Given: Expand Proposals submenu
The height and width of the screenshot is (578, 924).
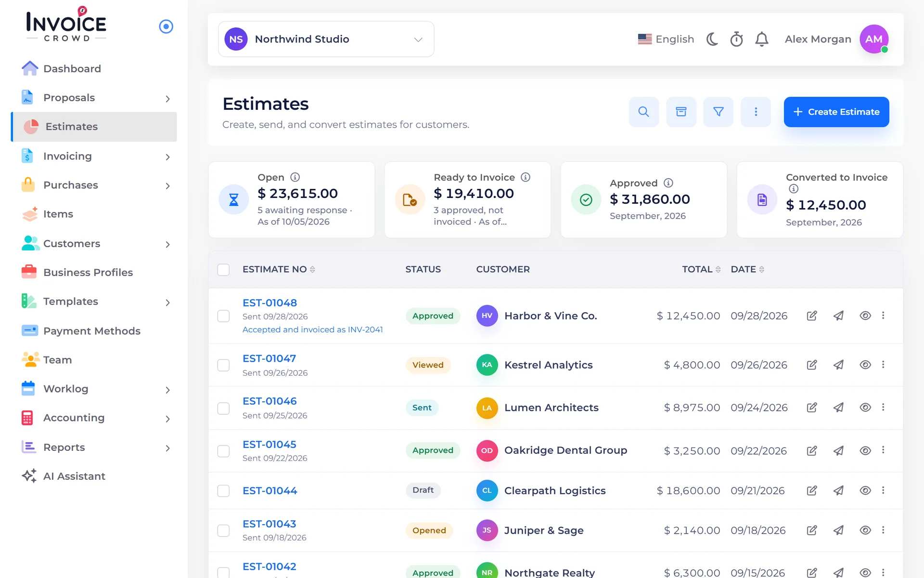Looking at the screenshot, I should pyautogui.click(x=167, y=99).
